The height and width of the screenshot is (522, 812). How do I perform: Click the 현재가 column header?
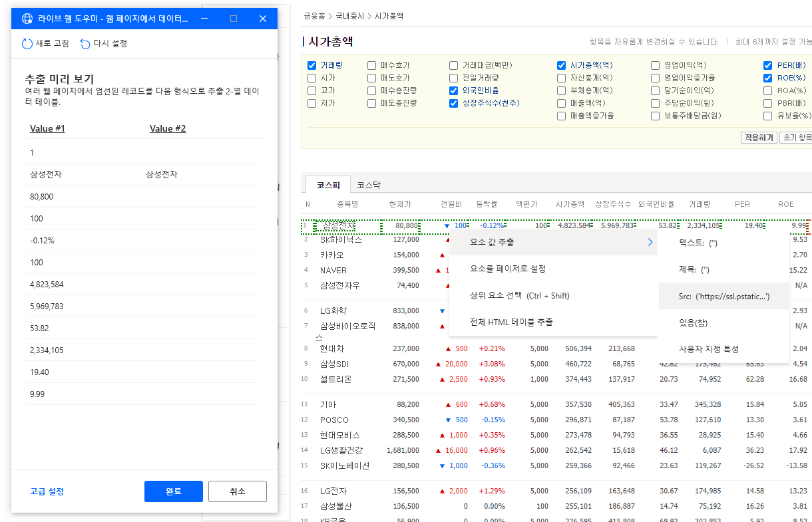[400, 204]
